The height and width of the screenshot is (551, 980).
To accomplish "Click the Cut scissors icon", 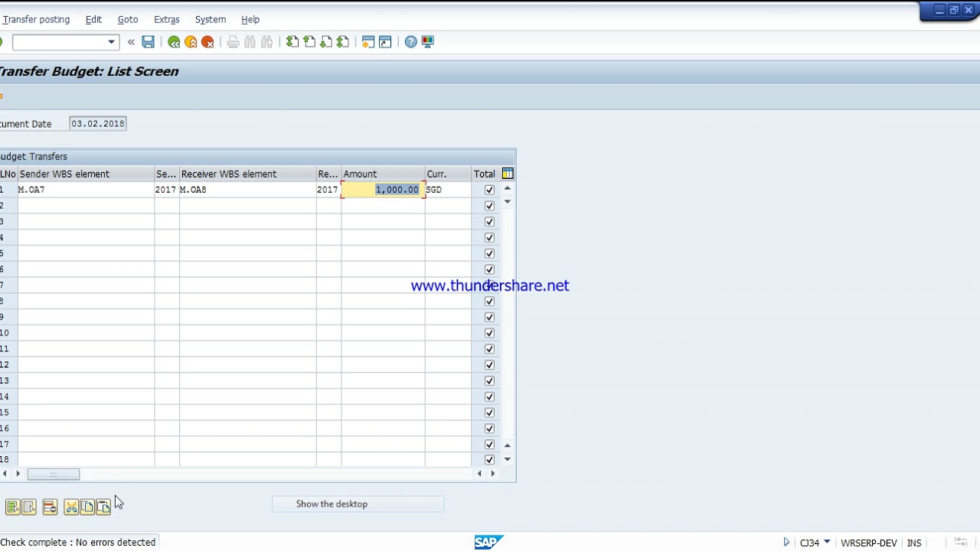I will click(71, 507).
